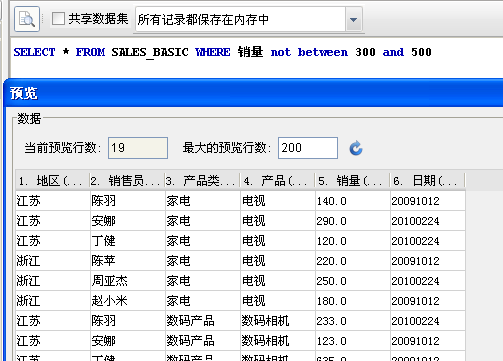Select the 290.0 sales cell
The height and width of the screenshot is (361, 503).
(353, 221)
